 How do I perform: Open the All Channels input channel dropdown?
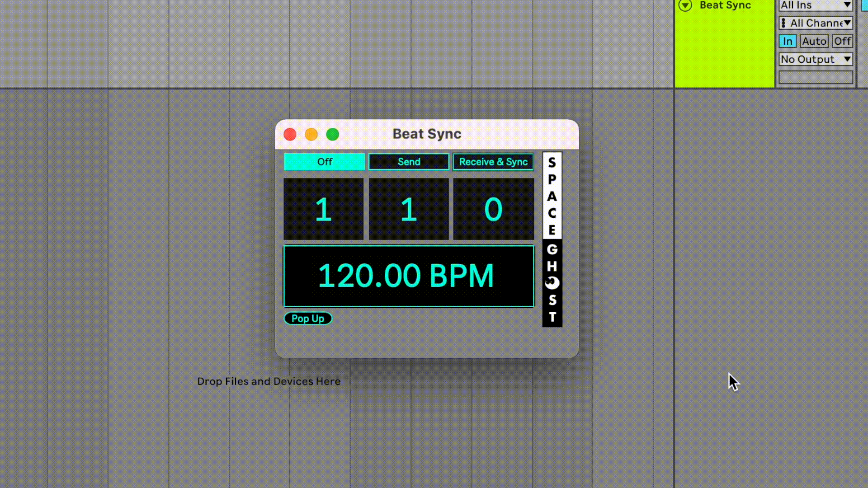click(x=816, y=23)
